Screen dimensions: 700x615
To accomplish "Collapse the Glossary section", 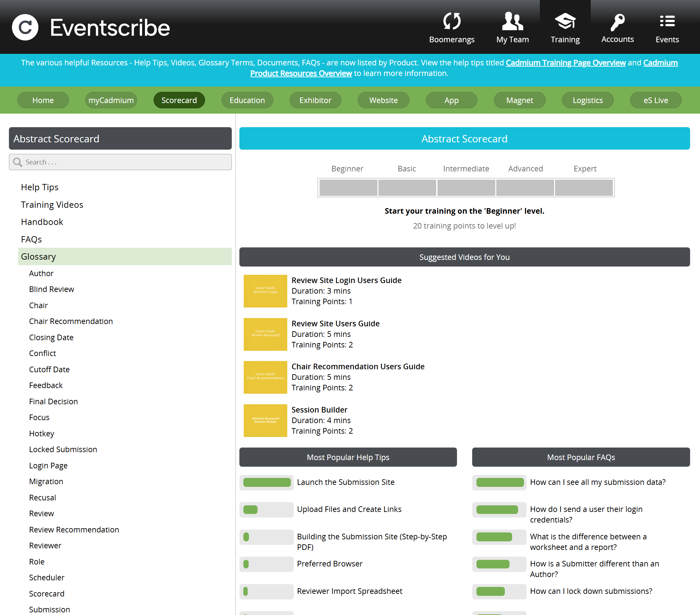I will [x=125, y=256].
